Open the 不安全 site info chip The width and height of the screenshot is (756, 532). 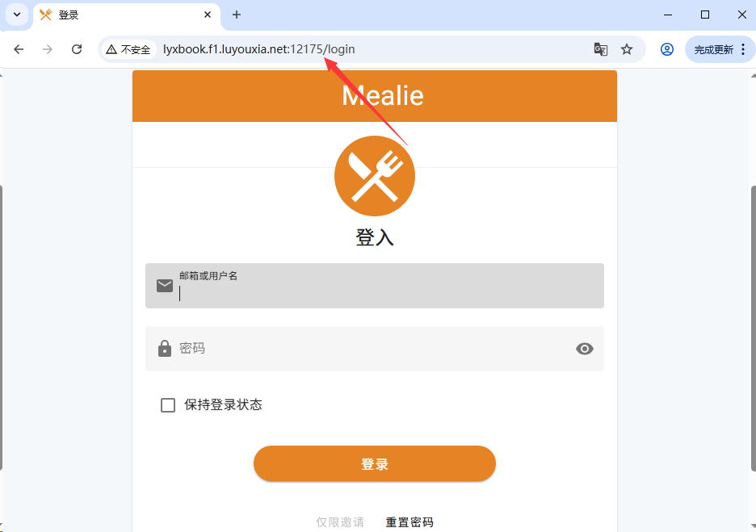pos(128,49)
